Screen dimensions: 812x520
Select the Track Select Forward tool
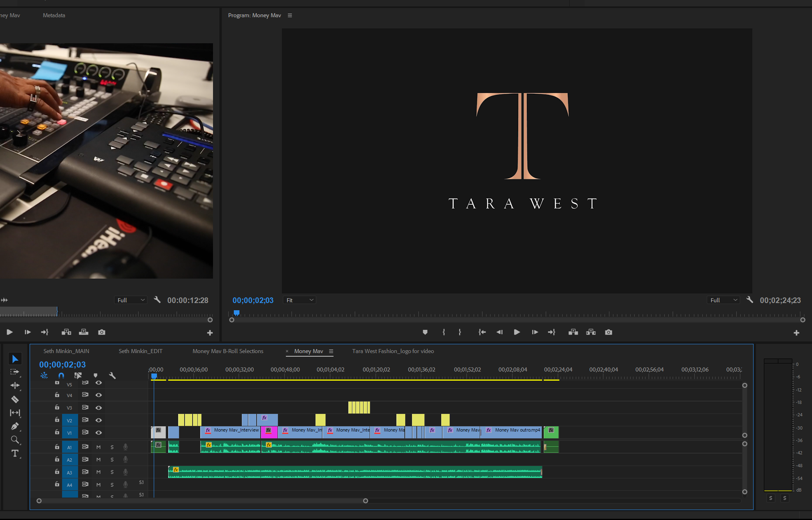click(x=15, y=372)
